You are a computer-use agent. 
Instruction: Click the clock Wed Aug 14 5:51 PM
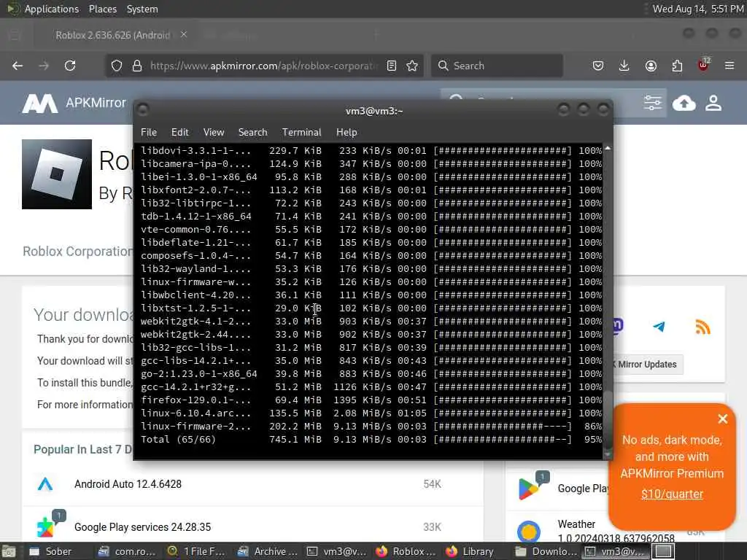coord(698,9)
